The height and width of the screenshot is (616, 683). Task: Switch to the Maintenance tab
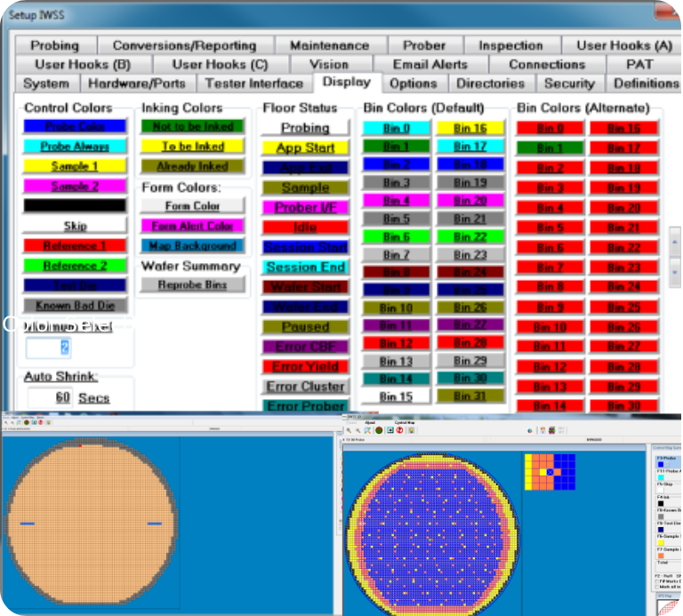tap(330, 45)
